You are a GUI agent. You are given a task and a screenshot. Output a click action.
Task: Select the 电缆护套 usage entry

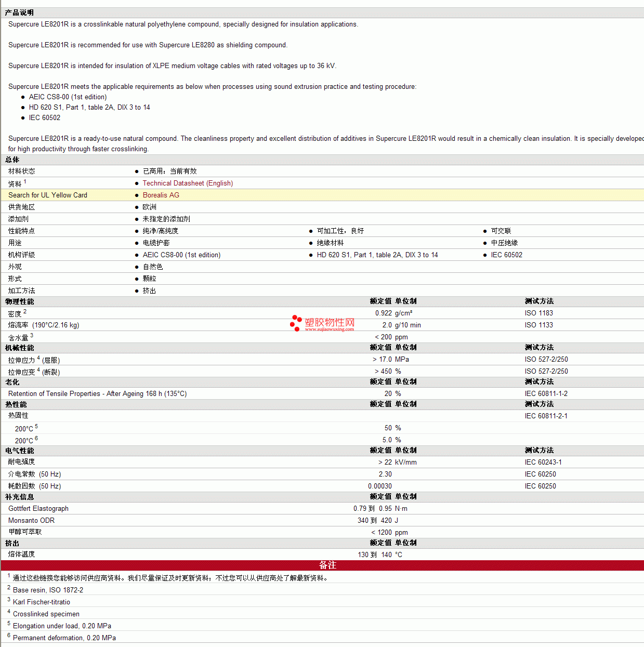156,243
